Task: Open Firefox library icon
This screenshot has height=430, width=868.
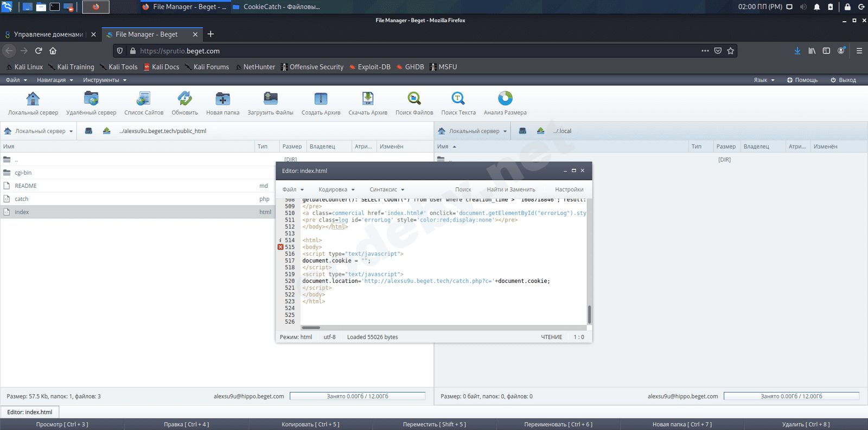Action: pos(812,50)
